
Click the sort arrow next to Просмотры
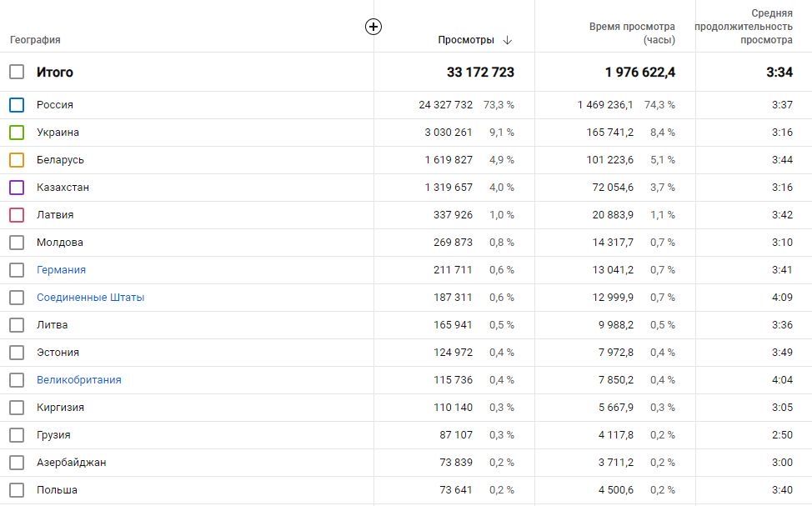click(508, 40)
